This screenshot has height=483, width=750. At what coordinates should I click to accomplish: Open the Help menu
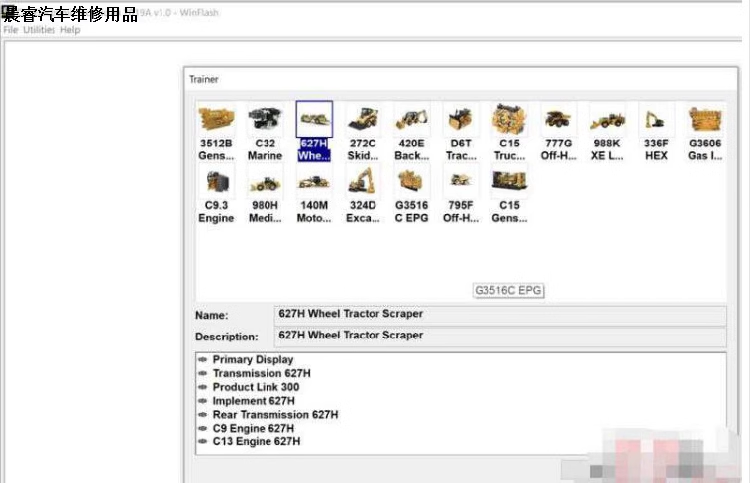(70, 30)
